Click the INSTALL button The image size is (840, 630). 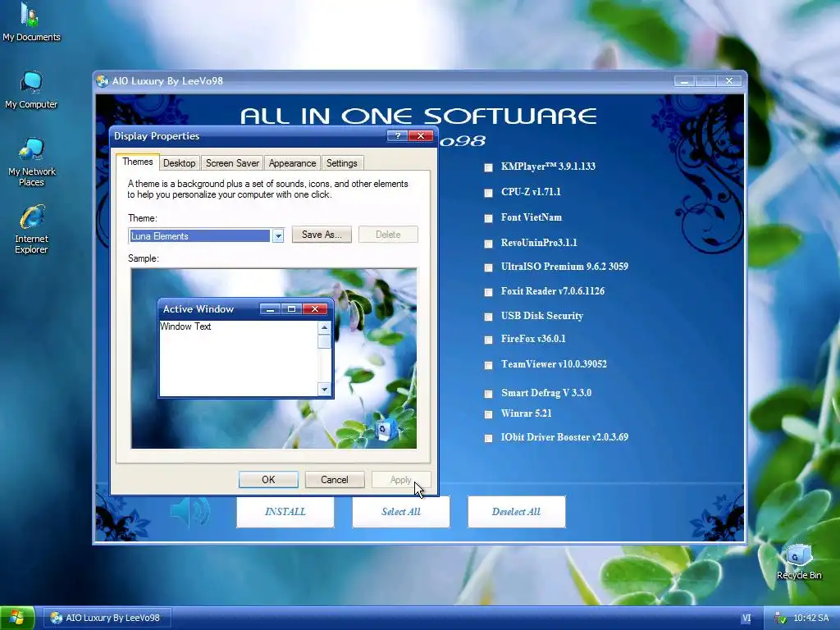click(x=285, y=512)
